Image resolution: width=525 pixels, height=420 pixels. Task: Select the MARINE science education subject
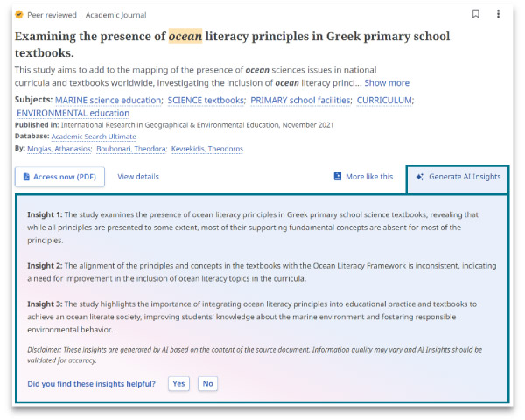click(x=108, y=101)
